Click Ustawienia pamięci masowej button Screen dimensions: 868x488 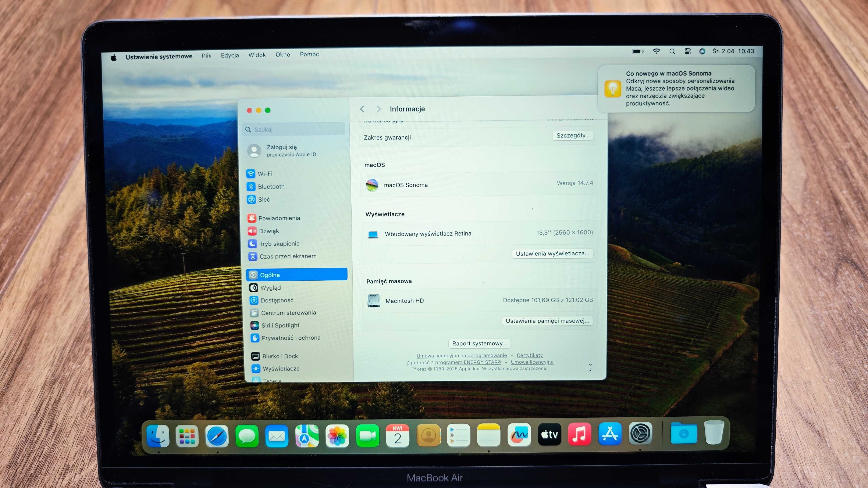[547, 321]
